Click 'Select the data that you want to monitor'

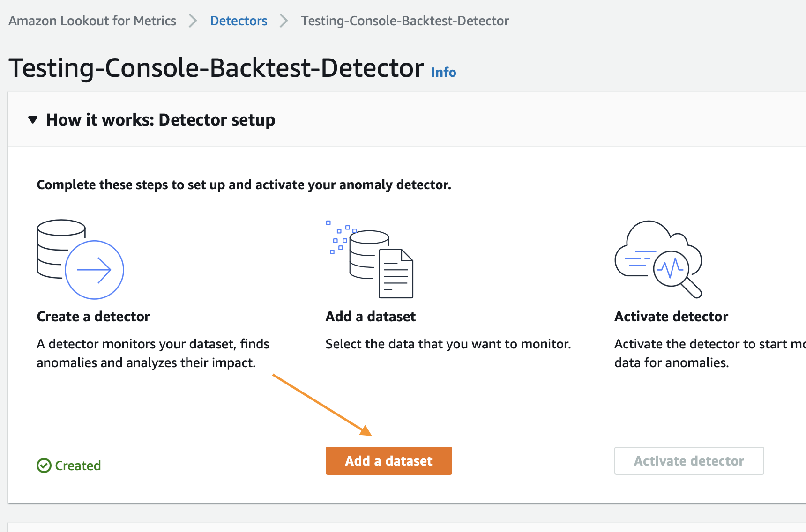tap(448, 344)
